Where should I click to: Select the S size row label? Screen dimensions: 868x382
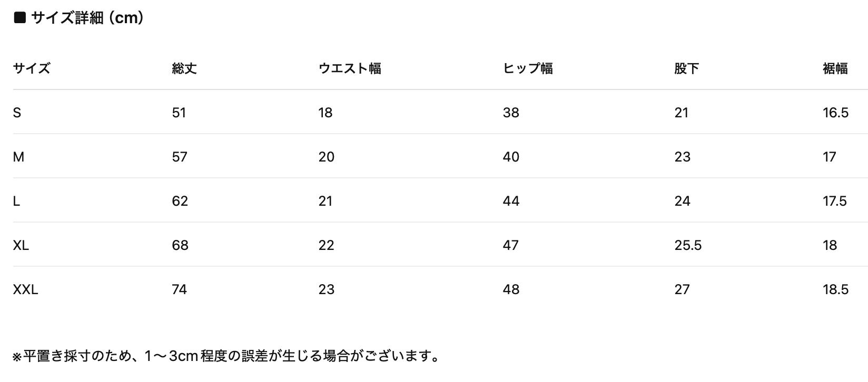[17, 113]
